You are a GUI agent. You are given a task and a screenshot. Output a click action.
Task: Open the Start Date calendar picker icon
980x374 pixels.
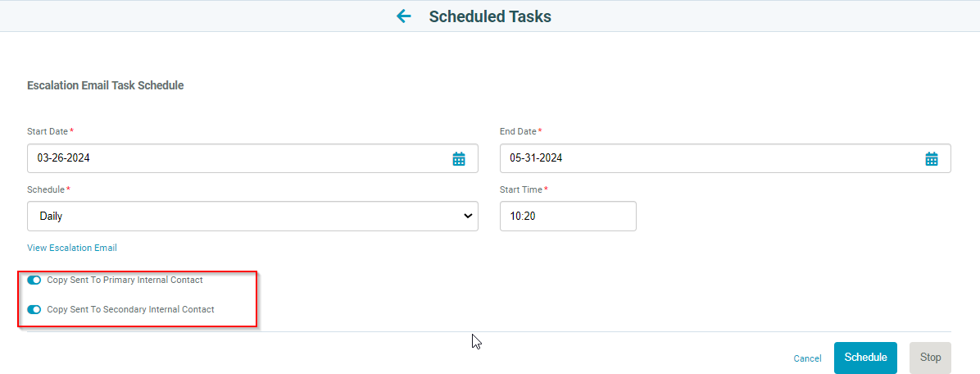coord(459,159)
